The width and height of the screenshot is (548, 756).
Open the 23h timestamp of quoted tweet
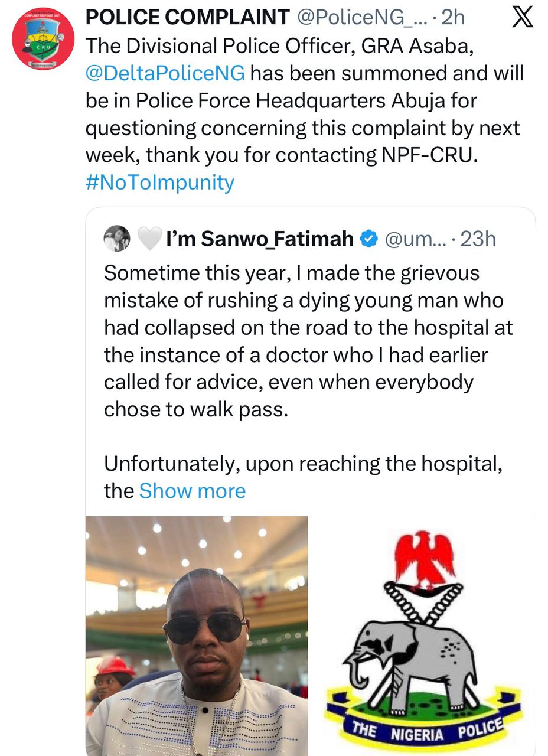(477, 239)
